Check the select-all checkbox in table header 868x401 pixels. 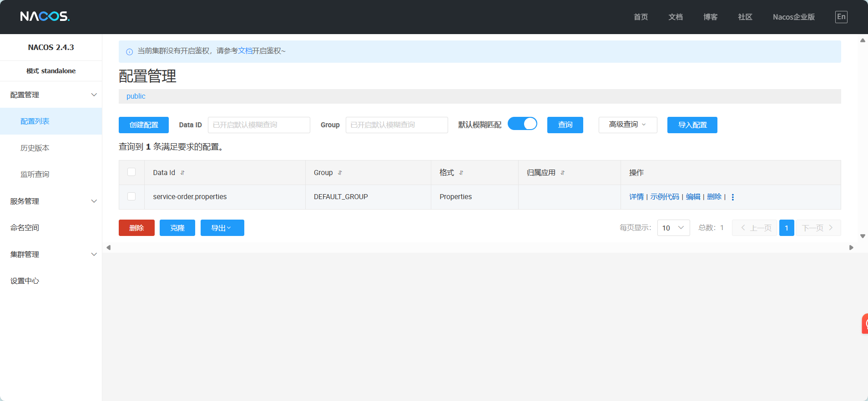pos(131,172)
